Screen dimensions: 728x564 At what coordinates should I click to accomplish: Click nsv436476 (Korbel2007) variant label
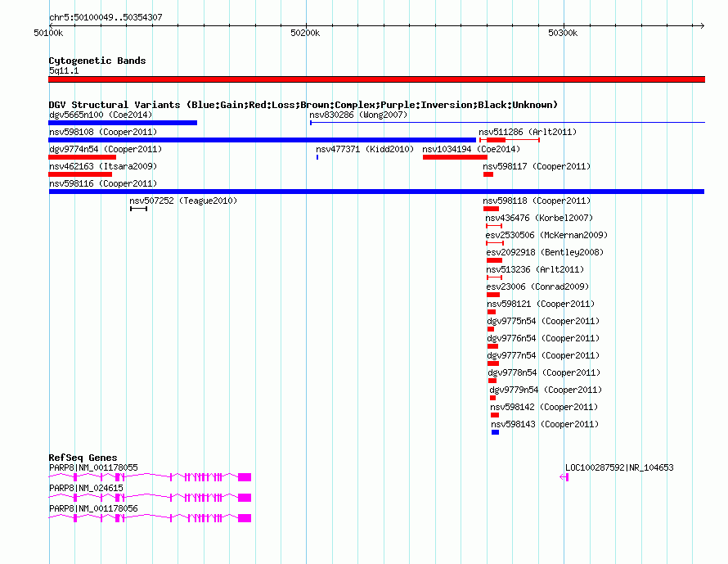[x=539, y=218]
